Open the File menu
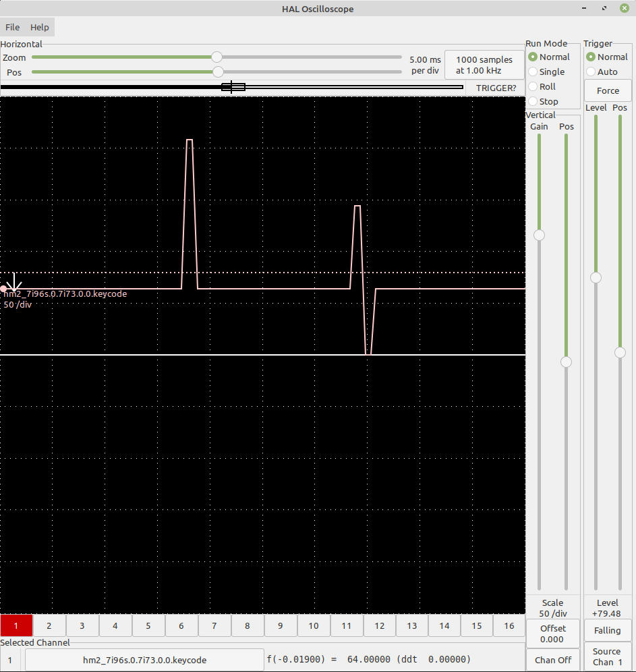Viewport: 636px width, 672px height. click(12, 28)
